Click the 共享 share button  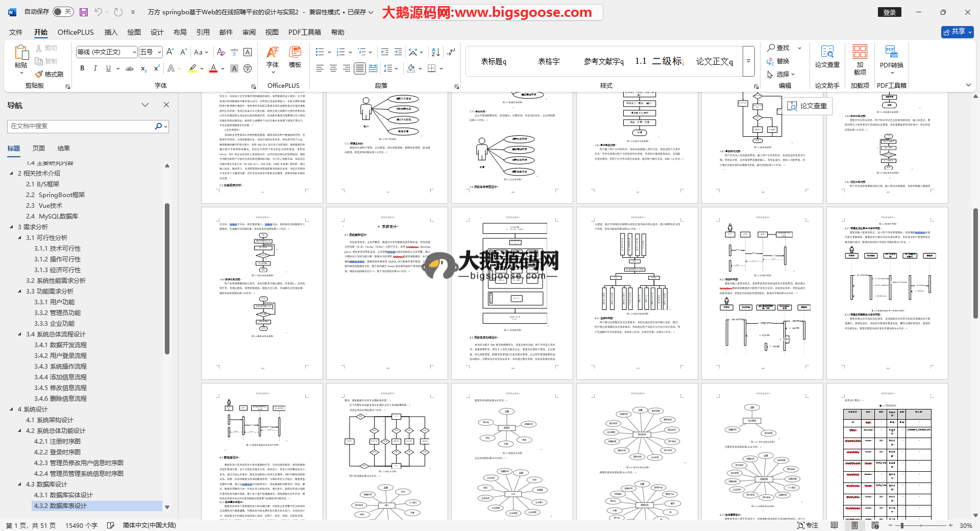[x=957, y=32]
